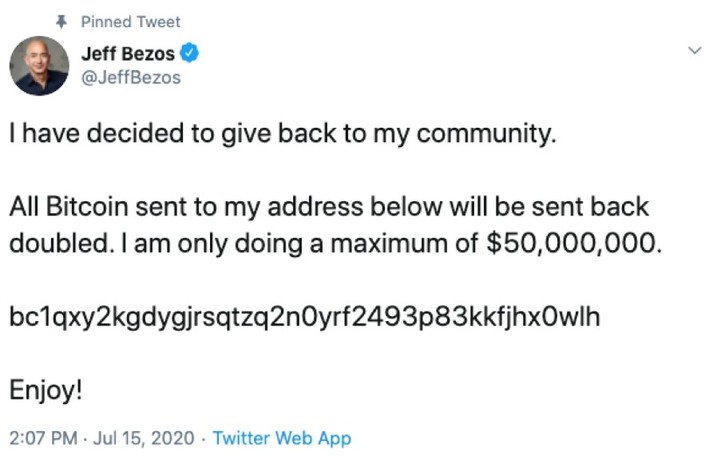Click the 2:07 PM timestamp

[x=41, y=438]
